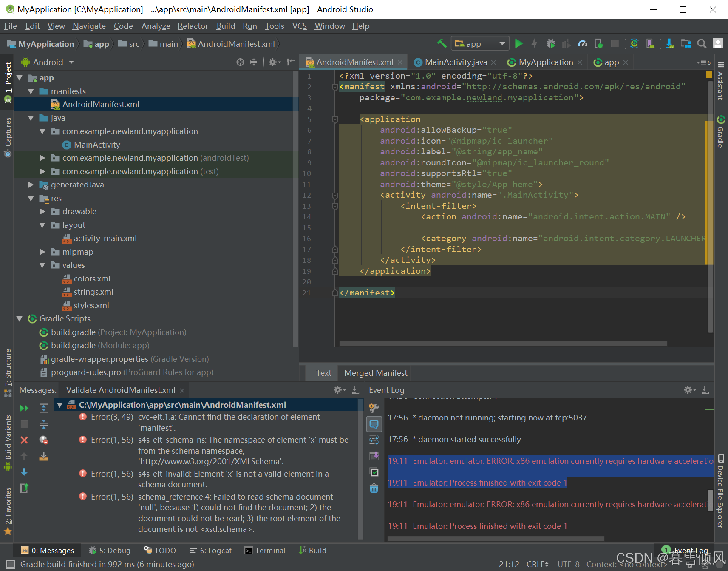Click the export messages icon in Messages
This screenshot has width=728, height=571.
click(x=24, y=488)
